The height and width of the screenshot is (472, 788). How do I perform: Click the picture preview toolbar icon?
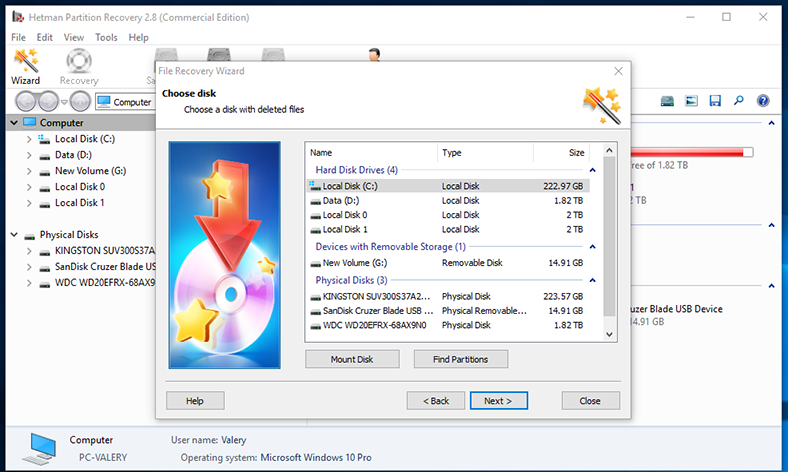[x=692, y=101]
